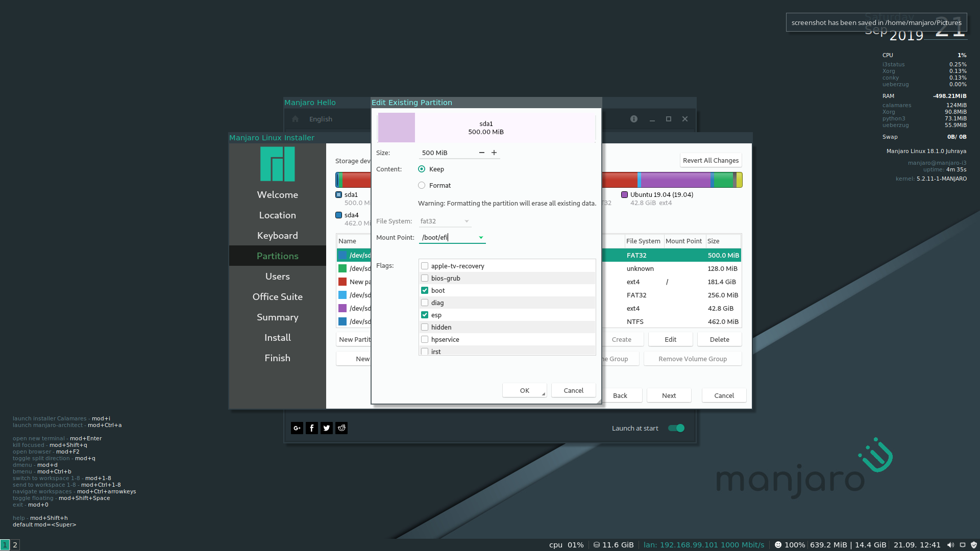The image size is (980, 551).
Task: Open the Mount Point dropdown
Action: click(480, 237)
